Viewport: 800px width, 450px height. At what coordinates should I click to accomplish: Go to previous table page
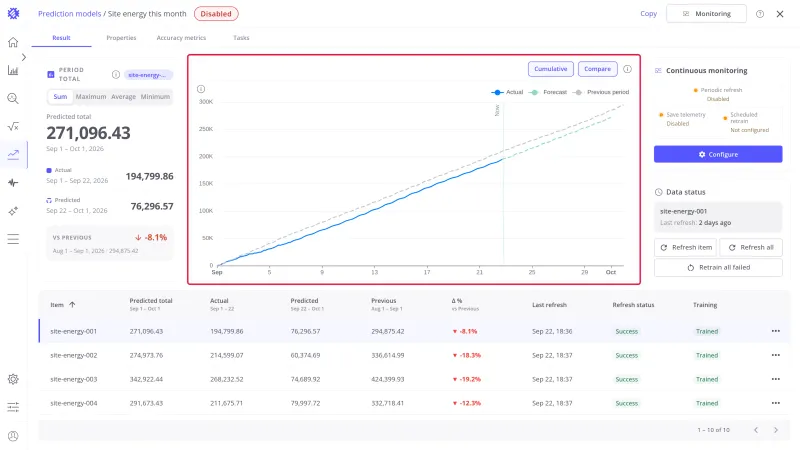coord(756,430)
